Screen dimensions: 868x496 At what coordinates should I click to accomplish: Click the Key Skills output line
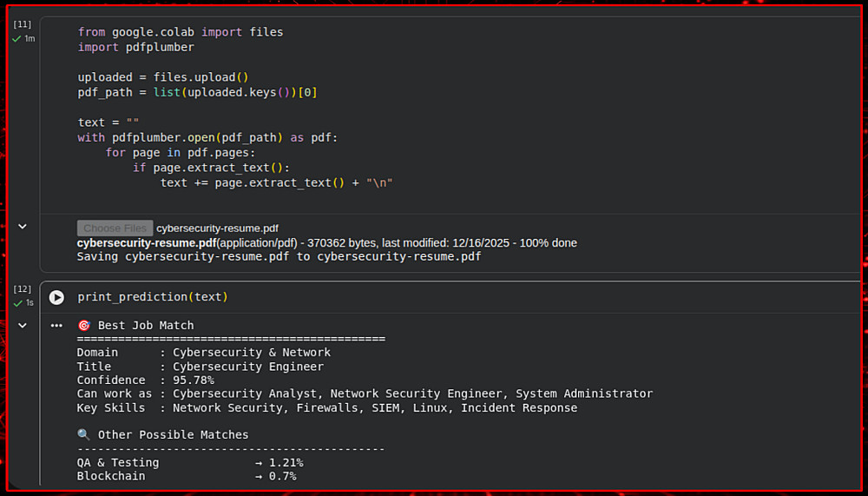point(326,407)
